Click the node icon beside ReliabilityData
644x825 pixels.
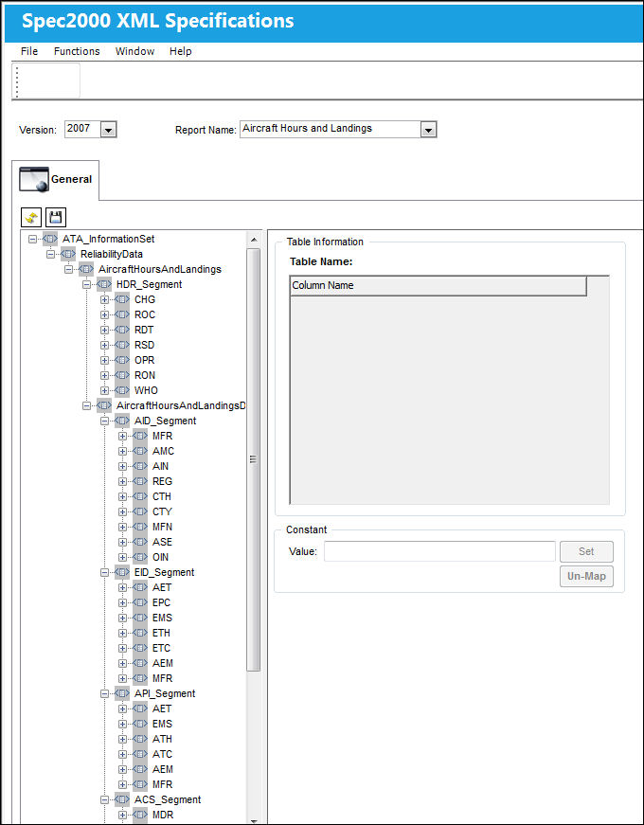coord(68,254)
